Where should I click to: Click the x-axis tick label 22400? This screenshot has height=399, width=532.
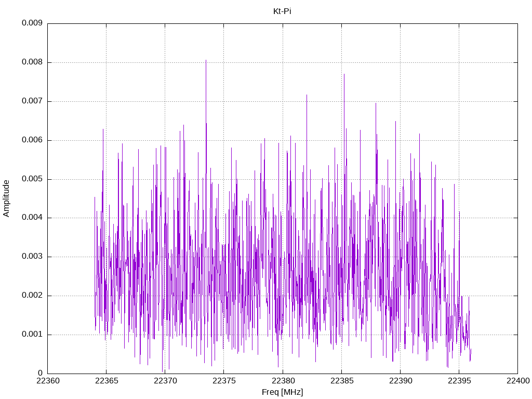(x=518, y=381)
